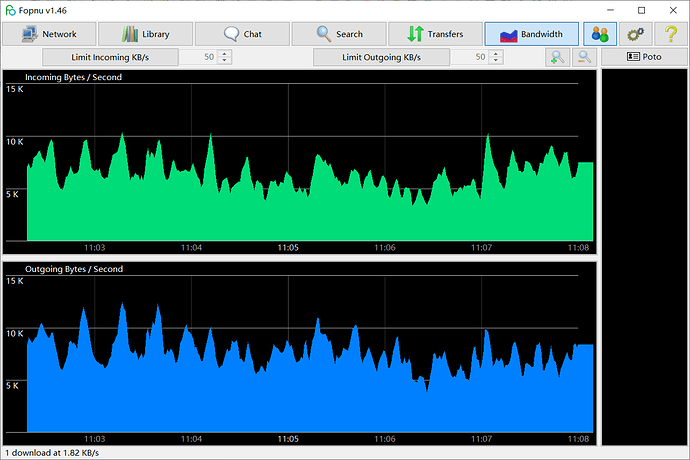Click the Limit Outgoing KB/s button
690x460 pixels.
pyautogui.click(x=382, y=57)
